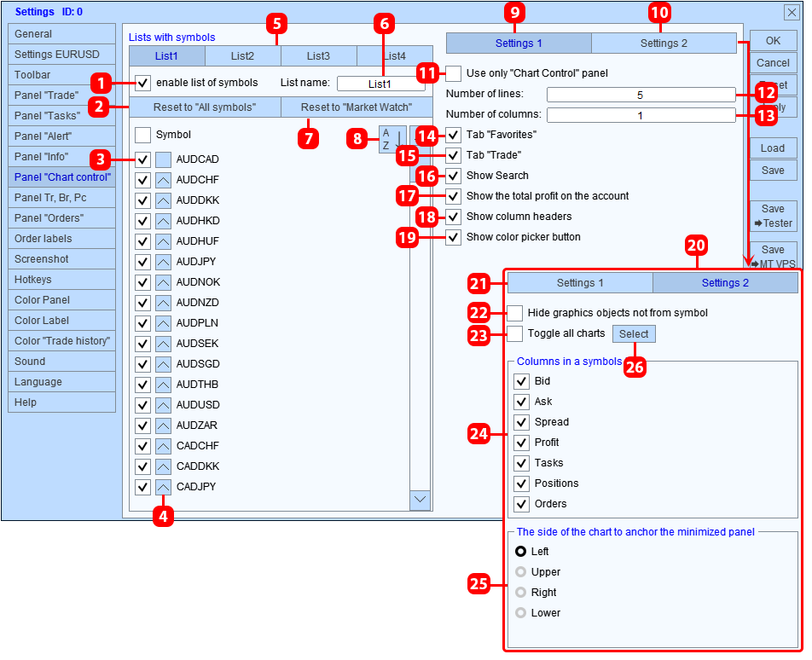812x660 pixels.
Task: Click Reset to "Market Watch" button
Action: point(357,107)
